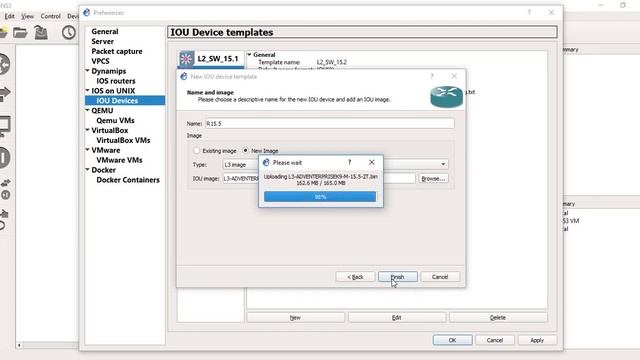Select L2_SW_15.1 template in list
The height and width of the screenshot is (360, 640).
(x=211, y=59)
